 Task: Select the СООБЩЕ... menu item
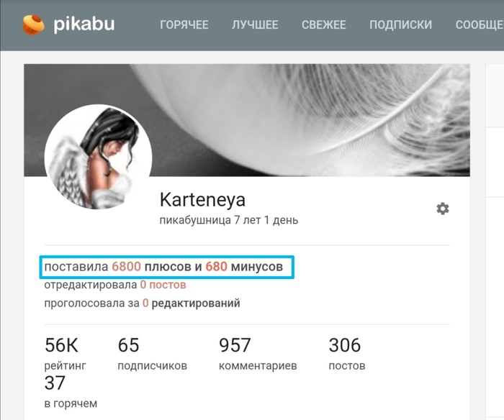pos(480,24)
